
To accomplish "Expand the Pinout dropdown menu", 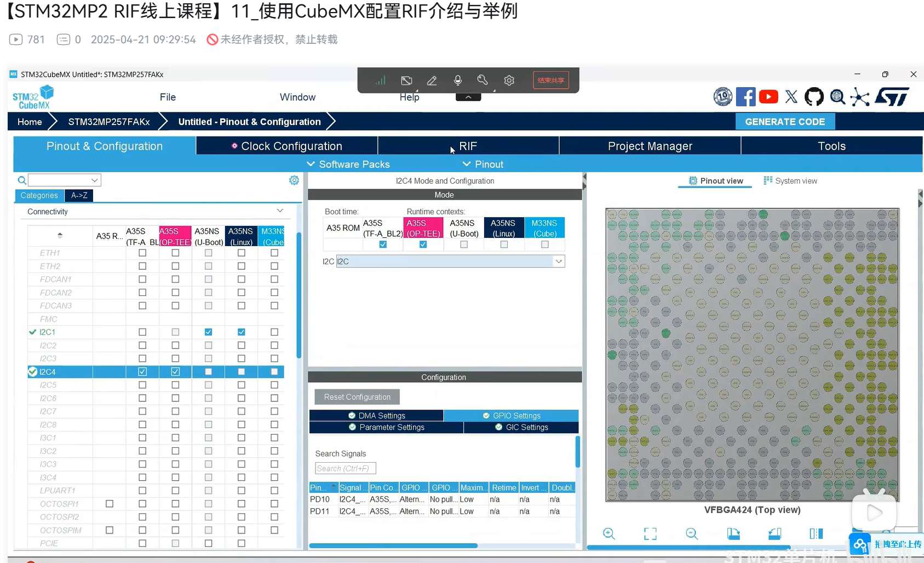I will point(483,164).
